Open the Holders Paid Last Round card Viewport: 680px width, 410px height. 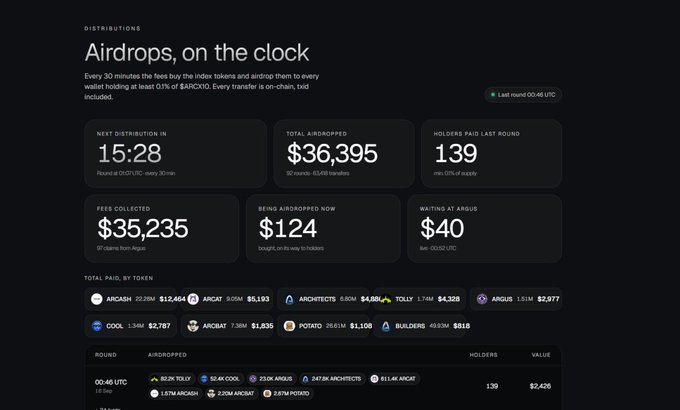(x=491, y=154)
